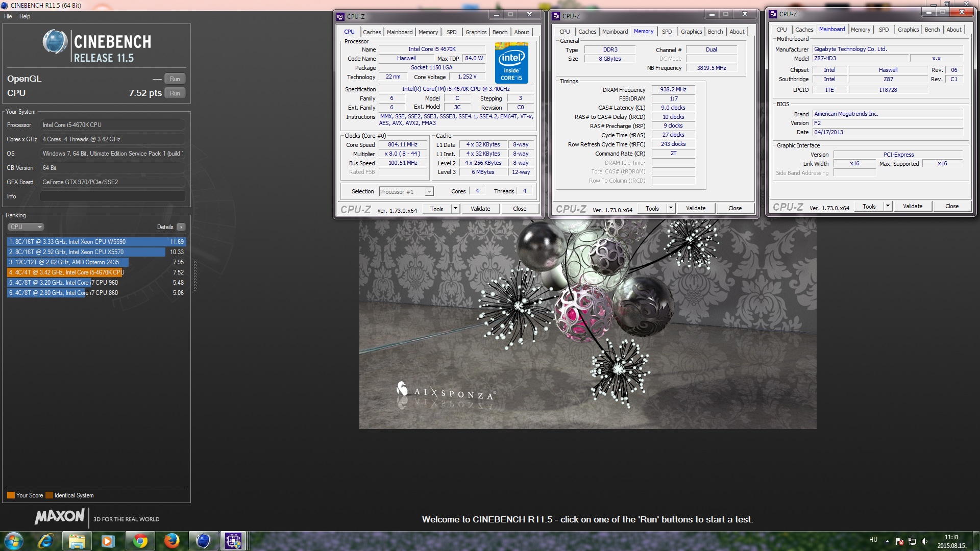Switch to SPD tab in first CPU-Z window
The image size is (980, 551).
452,32
